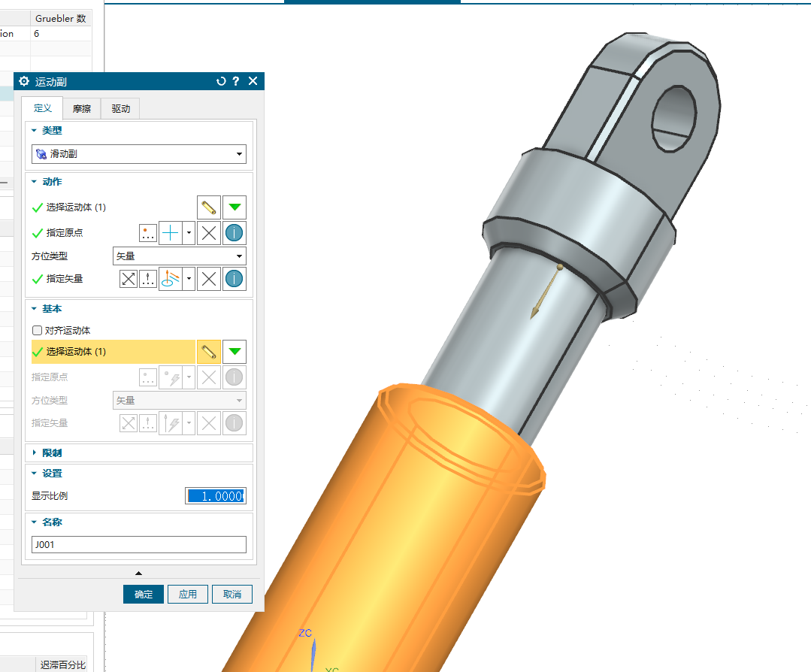Reset the 运动副 dialog with the reset icon
811x672 pixels.
[221, 81]
